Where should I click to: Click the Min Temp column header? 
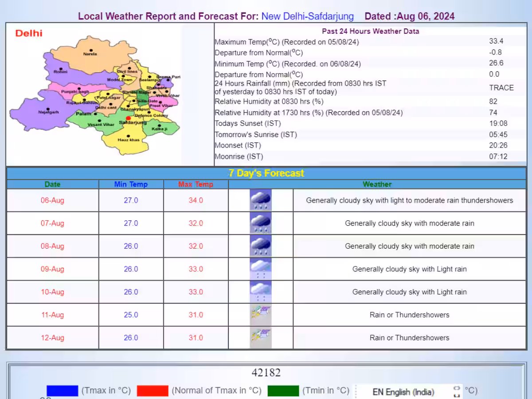[x=131, y=184]
